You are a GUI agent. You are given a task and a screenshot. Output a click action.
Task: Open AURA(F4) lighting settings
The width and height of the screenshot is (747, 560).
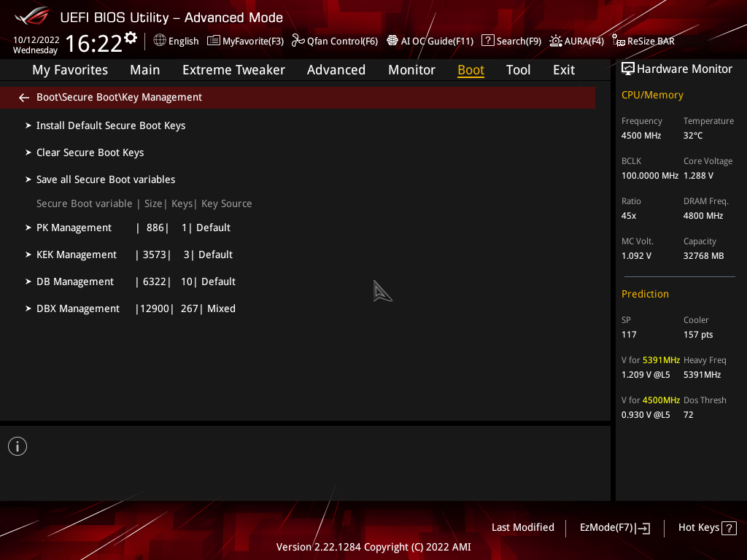pos(576,41)
